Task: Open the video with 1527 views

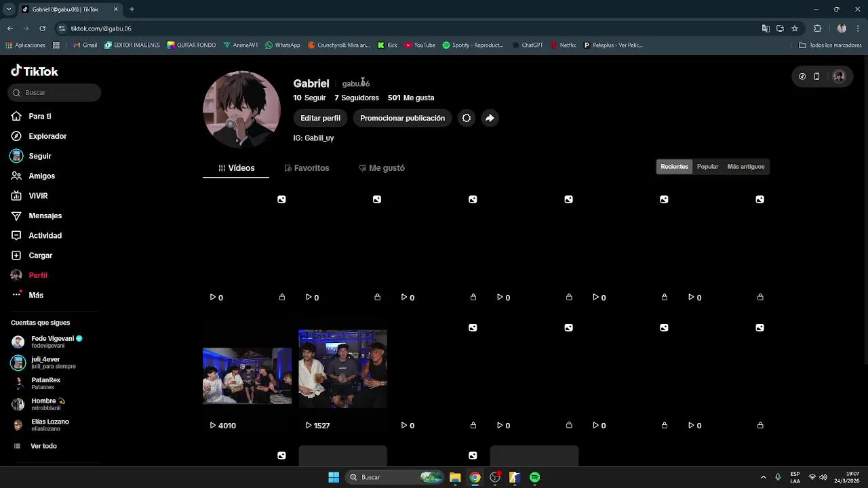Action: coord(342,376)
